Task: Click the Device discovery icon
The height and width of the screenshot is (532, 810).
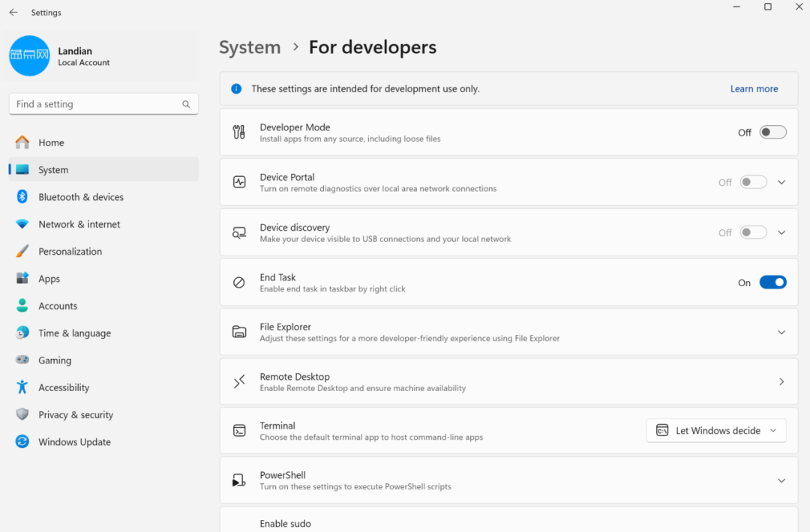Action: coord(239,233)
